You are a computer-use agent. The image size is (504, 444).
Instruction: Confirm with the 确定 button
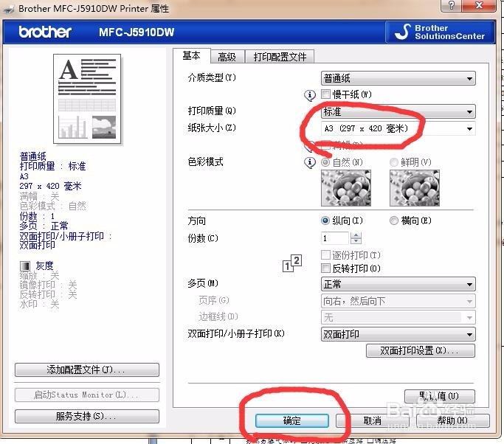click(x=292, y=420)
